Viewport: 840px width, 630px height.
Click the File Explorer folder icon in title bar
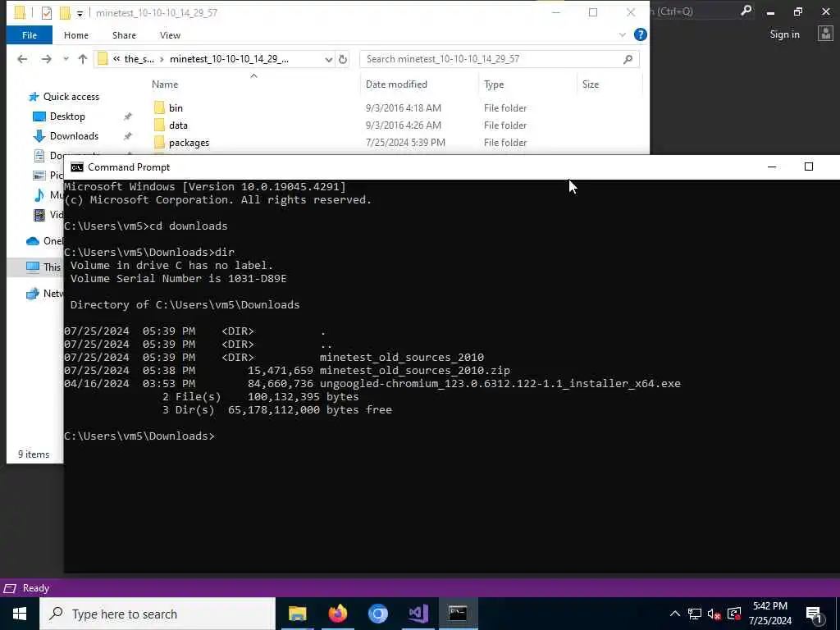pos(20,13)
